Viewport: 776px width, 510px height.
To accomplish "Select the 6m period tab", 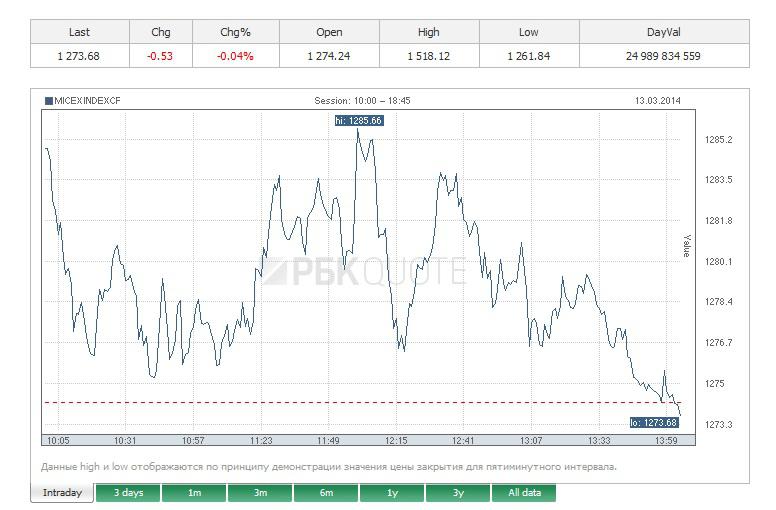I will coord(326,493).
